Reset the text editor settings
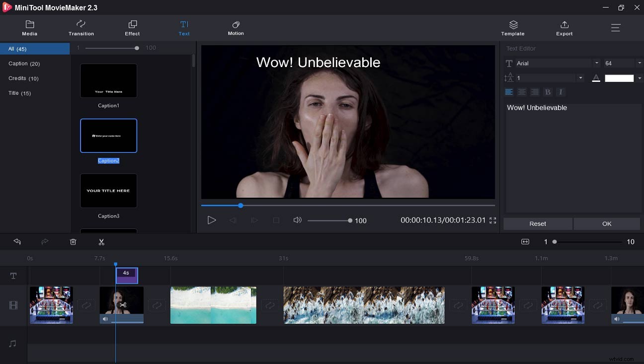The height and width of the screenshot is (364, 644). [x=538, y=223]
